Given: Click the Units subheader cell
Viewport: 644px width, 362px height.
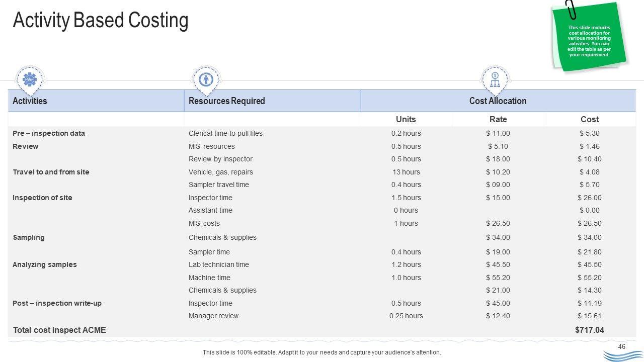Looking at the screenshot, I should pyautogui.click(x=406, y=119).
